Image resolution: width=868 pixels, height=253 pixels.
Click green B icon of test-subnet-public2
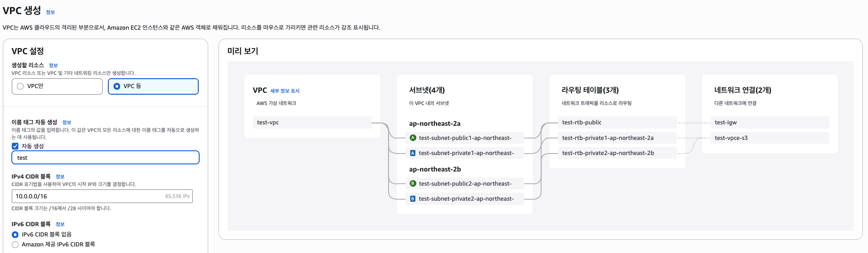pos(413,184)
